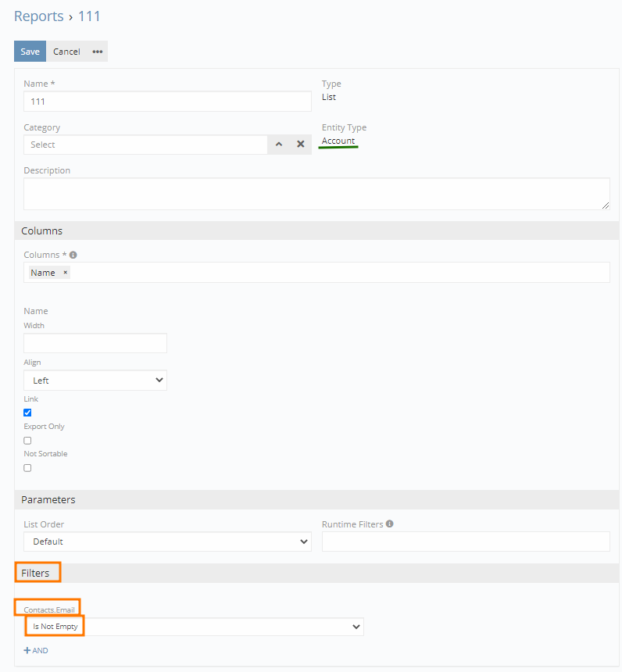Click the Runtime Filters input box
This screenshot has height=672, width=622.
[x=465, y=542]
